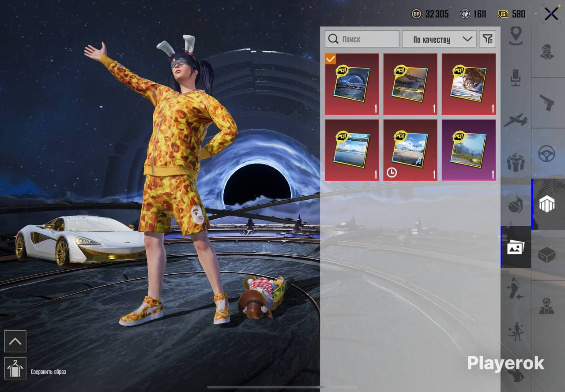Select the seaside lake background thumbnail
This screenshot has width=565, height=392.
(x=352, y=150)
